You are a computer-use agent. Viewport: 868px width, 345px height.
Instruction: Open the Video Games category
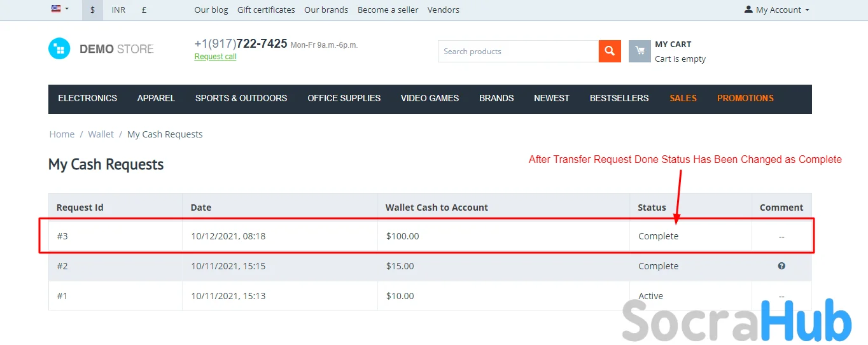(x=430, y=99)
